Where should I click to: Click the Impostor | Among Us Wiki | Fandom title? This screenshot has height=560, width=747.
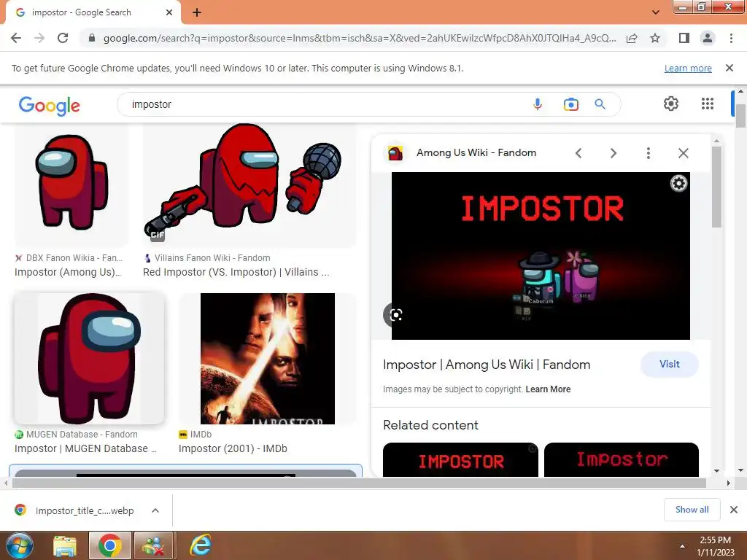487,365
